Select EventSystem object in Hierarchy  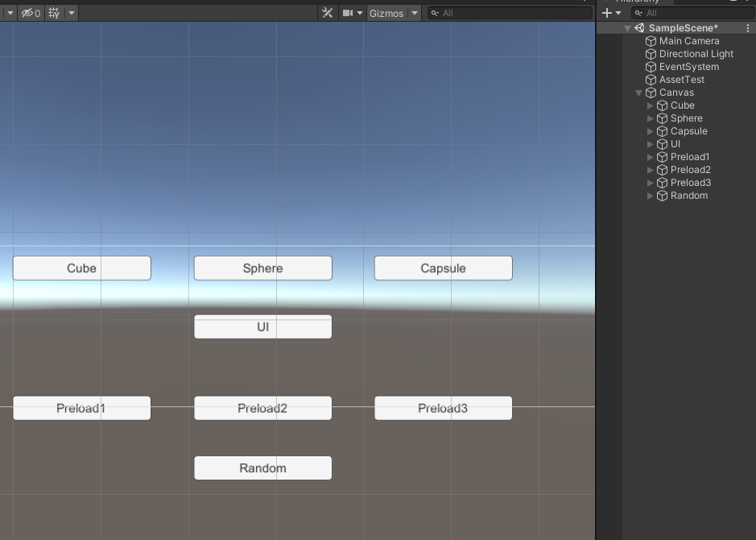point(689,67)
